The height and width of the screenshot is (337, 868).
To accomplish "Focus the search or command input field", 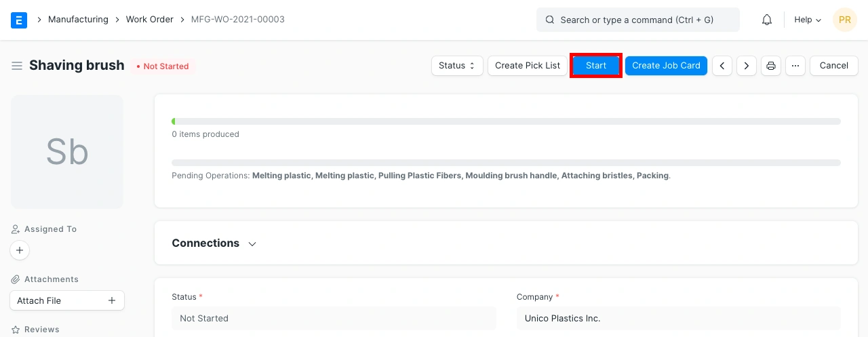I will 637,20.
